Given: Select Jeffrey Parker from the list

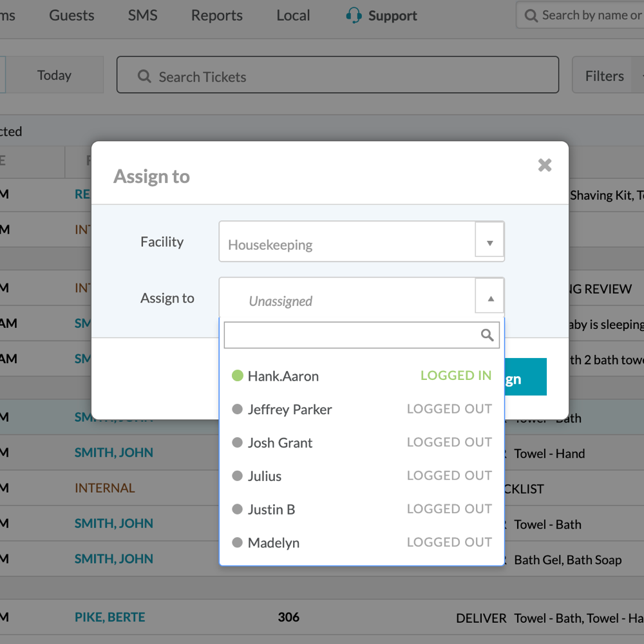Looking at the screenshot, I should [290, 410].
